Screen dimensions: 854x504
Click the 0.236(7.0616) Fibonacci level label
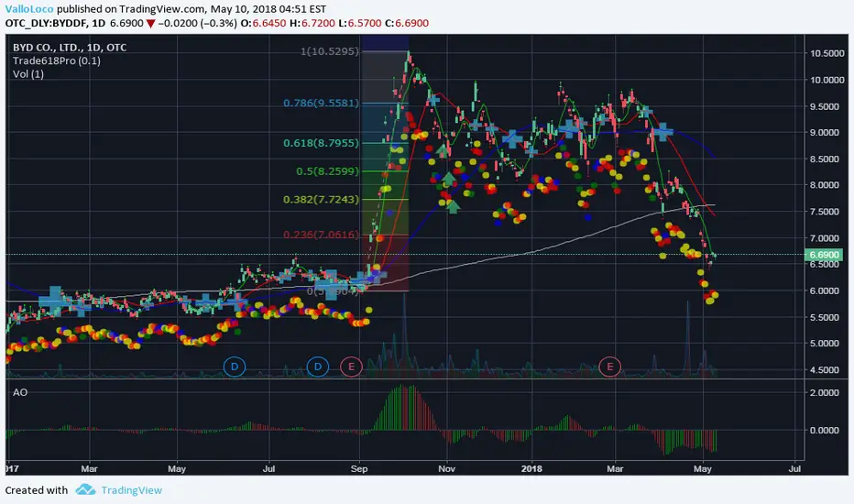322,235
